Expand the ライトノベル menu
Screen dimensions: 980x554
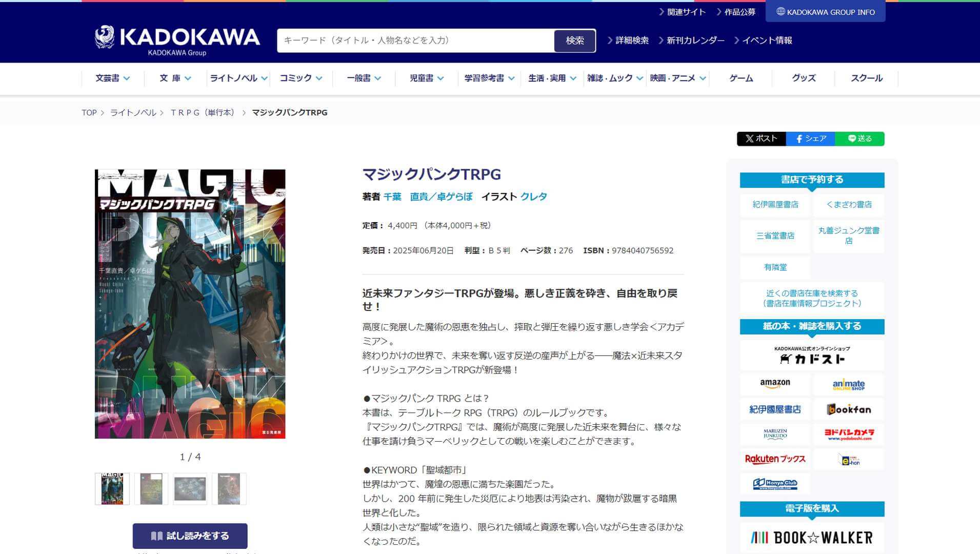pyautogui.click(x=238, y=78)
